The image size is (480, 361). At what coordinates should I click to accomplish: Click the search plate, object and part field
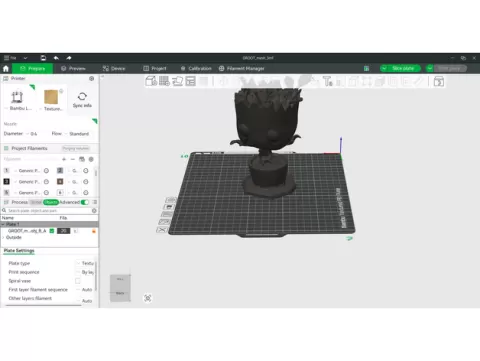click(49, 211)
